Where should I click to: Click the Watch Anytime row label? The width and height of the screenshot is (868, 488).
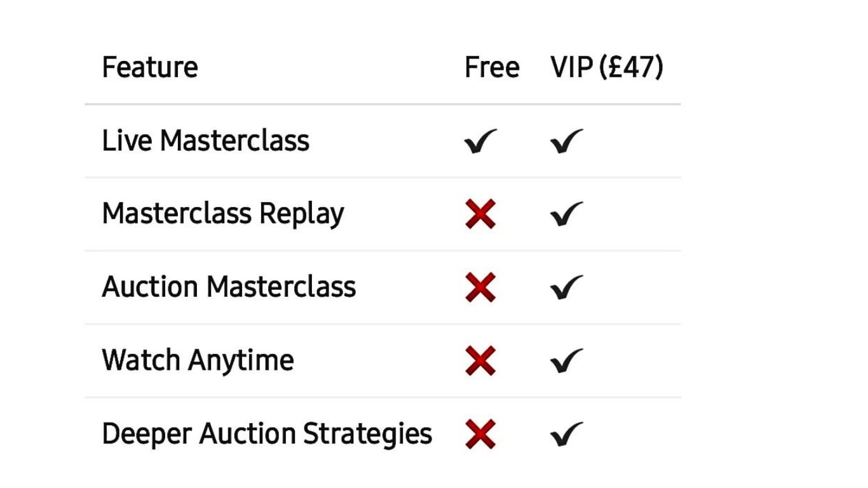coord(198,360)
